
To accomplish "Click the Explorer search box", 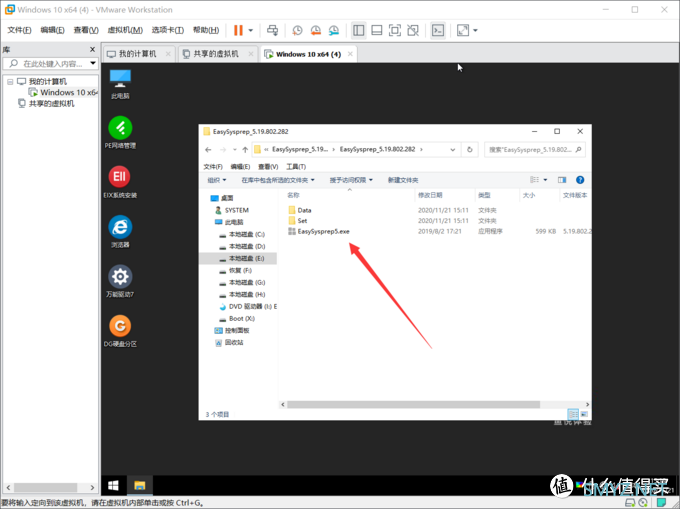I will (x=535, y=150).
